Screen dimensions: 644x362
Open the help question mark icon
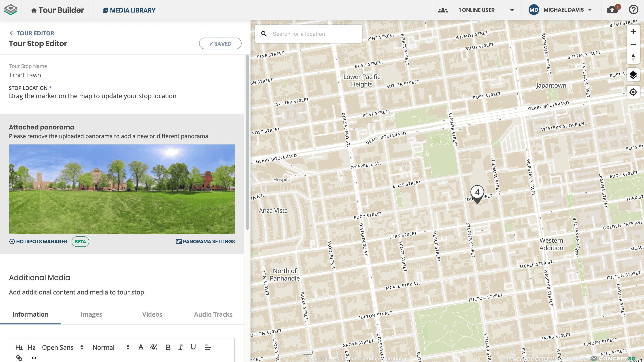[634, 10]
